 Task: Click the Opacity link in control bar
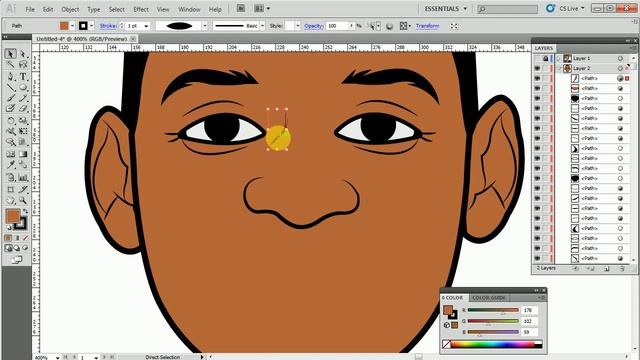[x=314, y=26]
